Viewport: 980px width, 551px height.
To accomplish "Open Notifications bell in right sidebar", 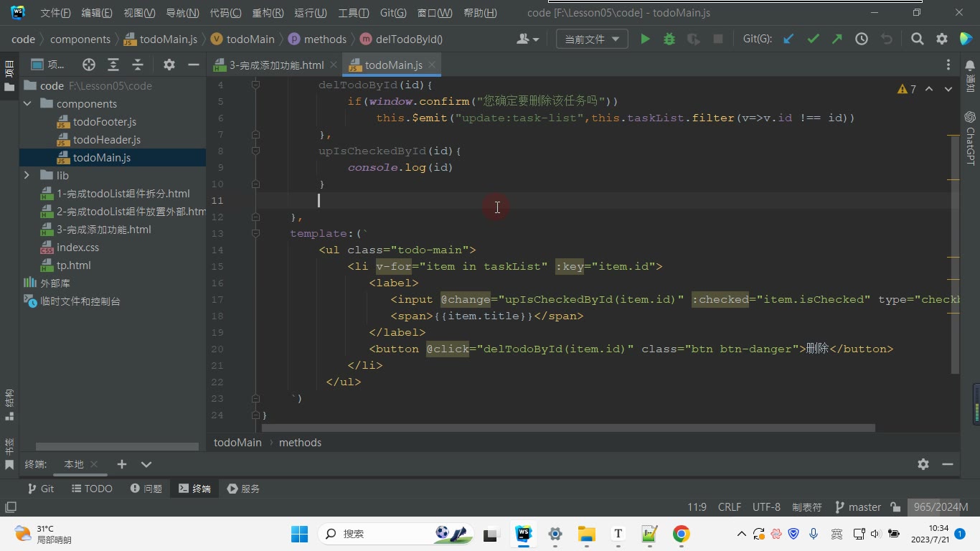I will pos(970,66).
